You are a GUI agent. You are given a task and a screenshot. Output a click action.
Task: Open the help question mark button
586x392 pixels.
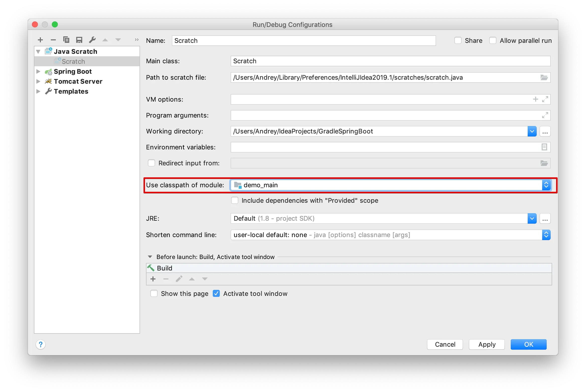[41, 344]
